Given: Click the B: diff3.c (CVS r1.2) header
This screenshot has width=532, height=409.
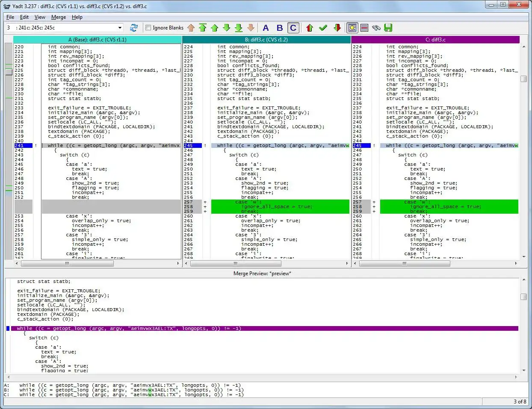Looking at the screenshot, I should pos(266,40).
